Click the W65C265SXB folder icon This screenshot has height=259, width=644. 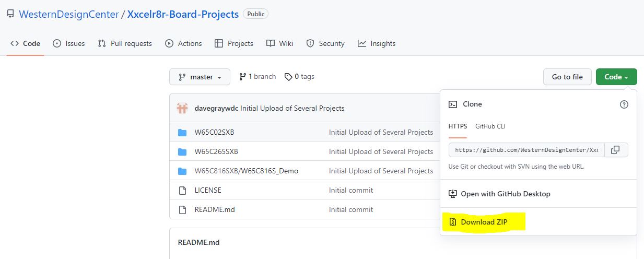182,151
